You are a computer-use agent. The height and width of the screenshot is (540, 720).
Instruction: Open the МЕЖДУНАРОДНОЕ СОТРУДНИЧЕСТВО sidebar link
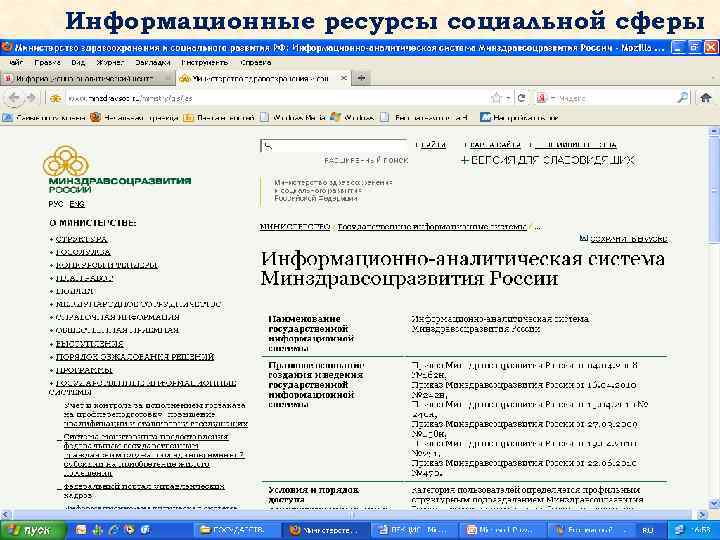[138, 304]
